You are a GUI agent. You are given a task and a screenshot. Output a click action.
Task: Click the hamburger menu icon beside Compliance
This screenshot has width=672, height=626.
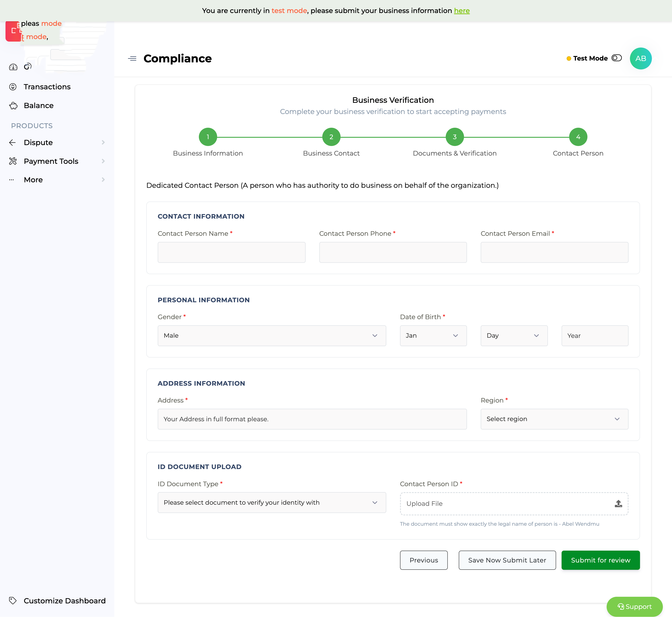click(132, 58)
